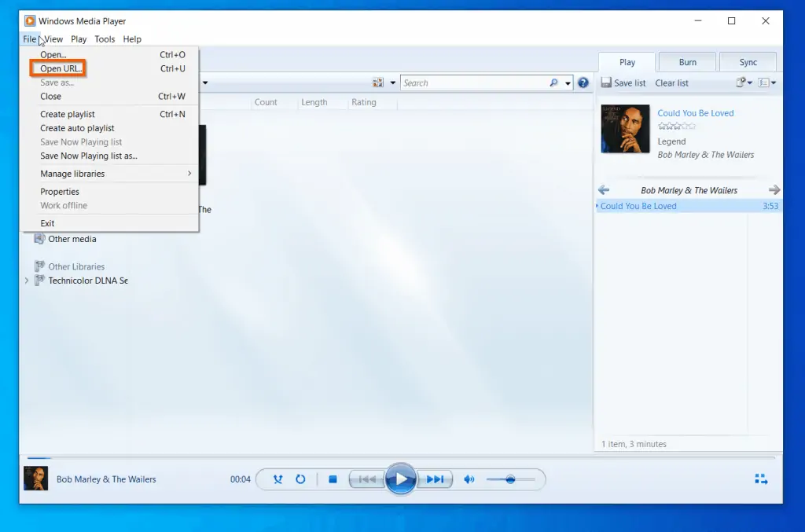Switch to Now Playing compact view

pos(761,479)
